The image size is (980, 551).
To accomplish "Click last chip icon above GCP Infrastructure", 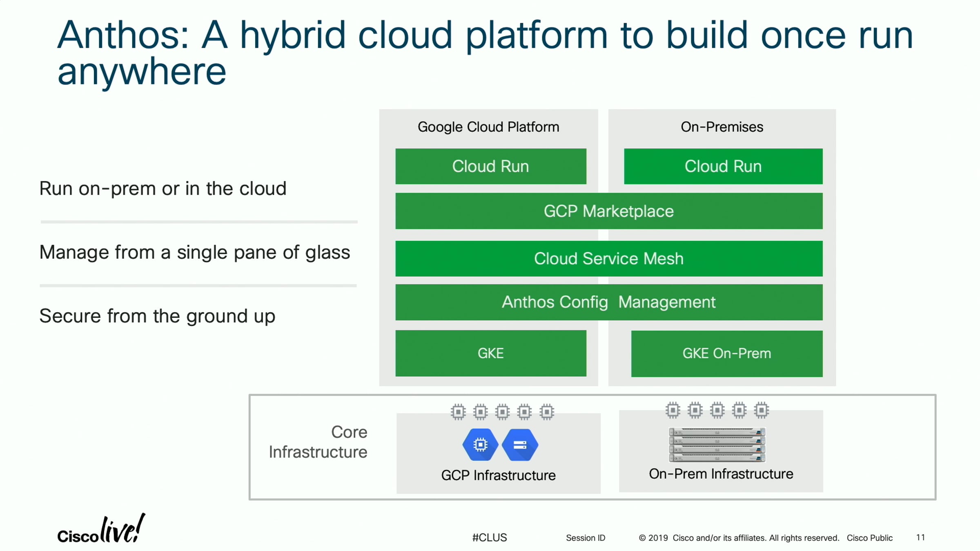I will tap(547, 412).
